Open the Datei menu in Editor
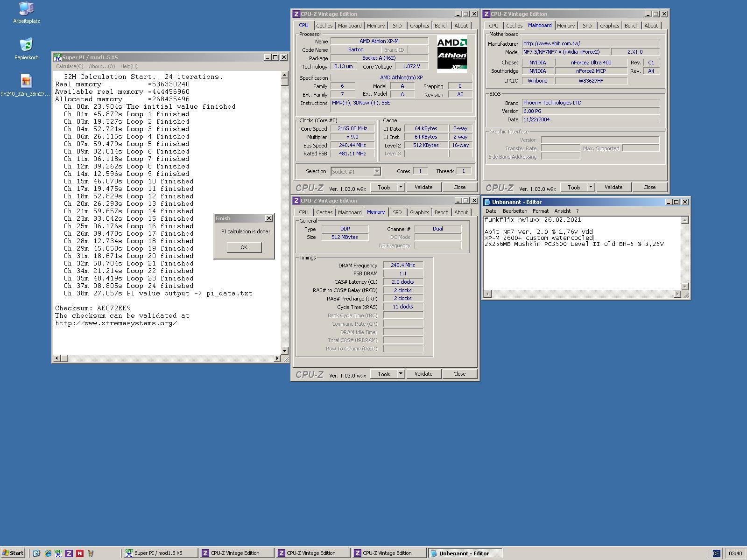Screen dimensions: 747x560 click(x=492, y=211)
